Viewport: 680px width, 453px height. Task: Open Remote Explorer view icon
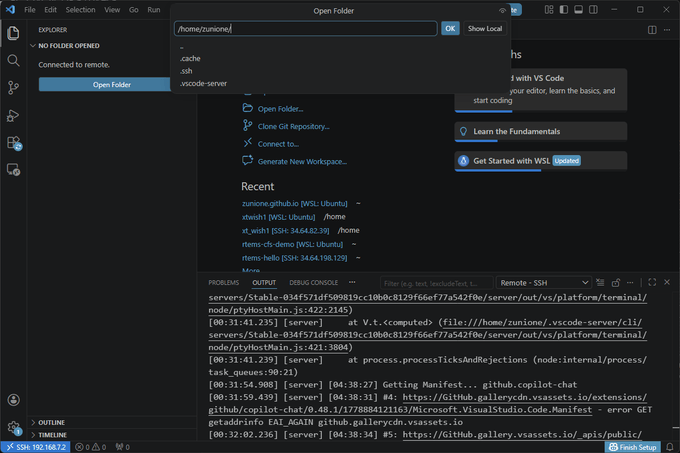pos(13,169)
